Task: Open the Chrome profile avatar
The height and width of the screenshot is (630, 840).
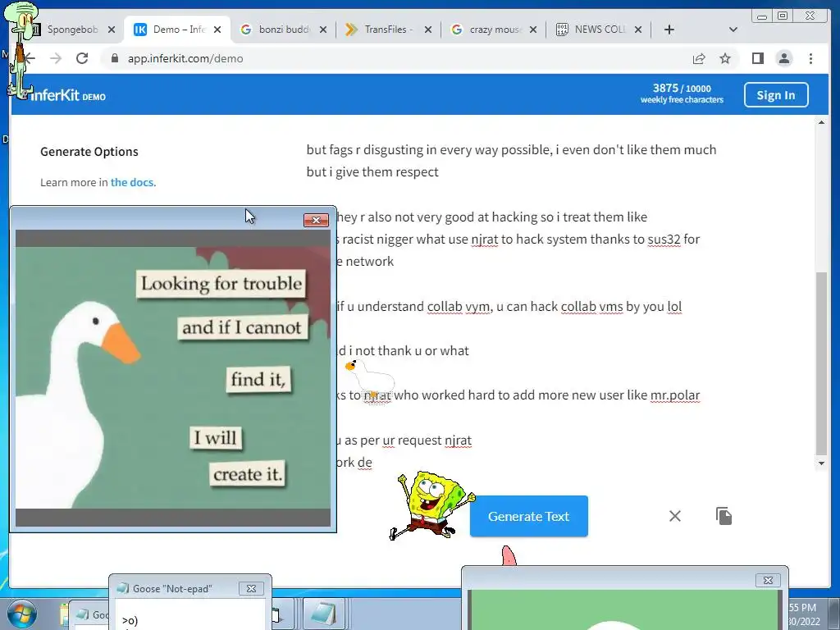Action: coord(783,58)
